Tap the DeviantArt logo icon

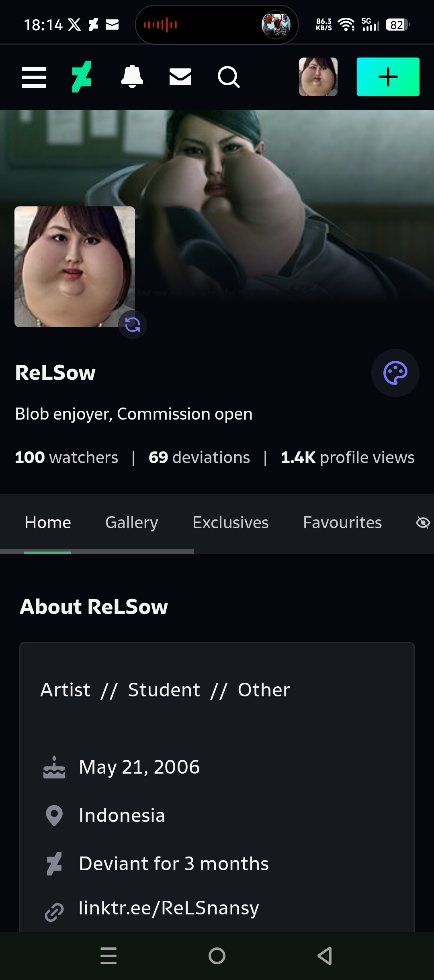coord(82,77)
